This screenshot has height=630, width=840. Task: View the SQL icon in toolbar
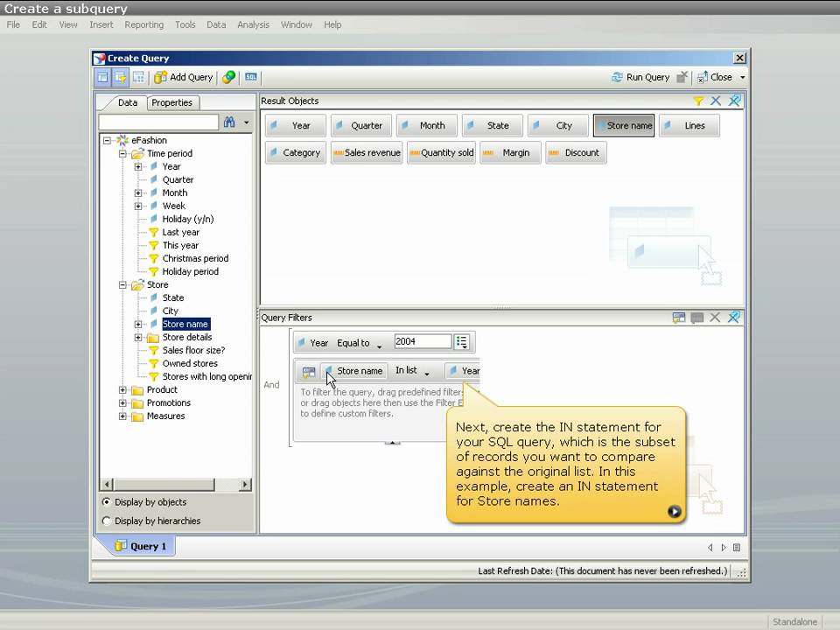251,77
